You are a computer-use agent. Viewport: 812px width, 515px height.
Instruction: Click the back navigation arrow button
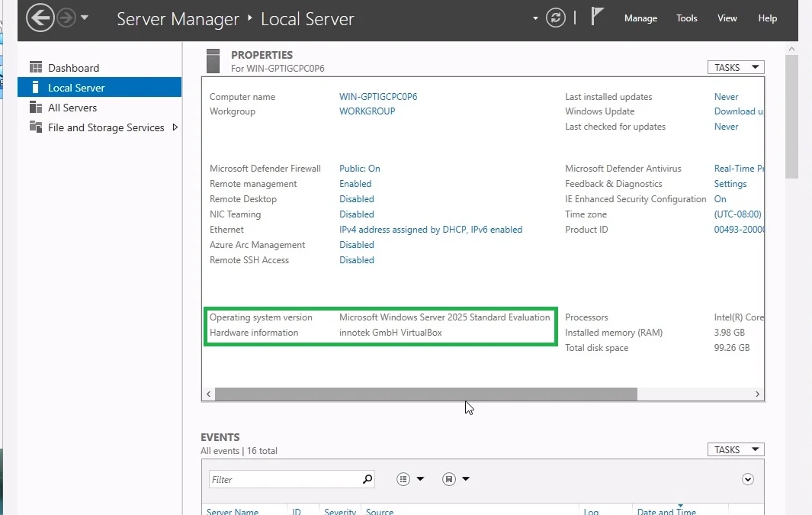(40, 18)
